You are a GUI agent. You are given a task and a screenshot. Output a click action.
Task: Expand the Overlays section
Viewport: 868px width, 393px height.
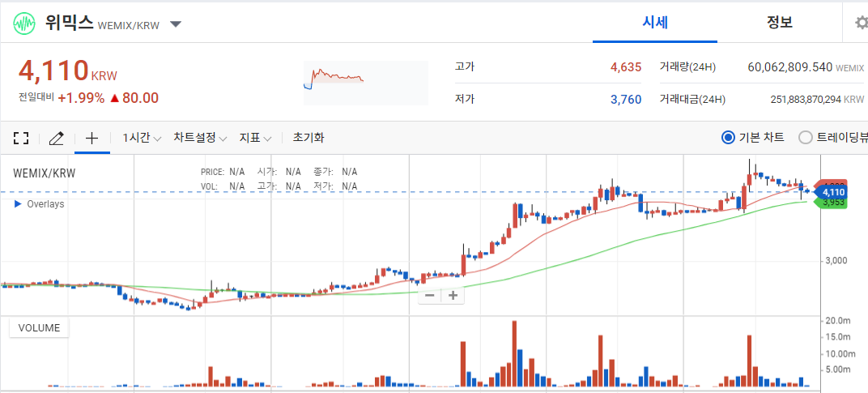39,204
